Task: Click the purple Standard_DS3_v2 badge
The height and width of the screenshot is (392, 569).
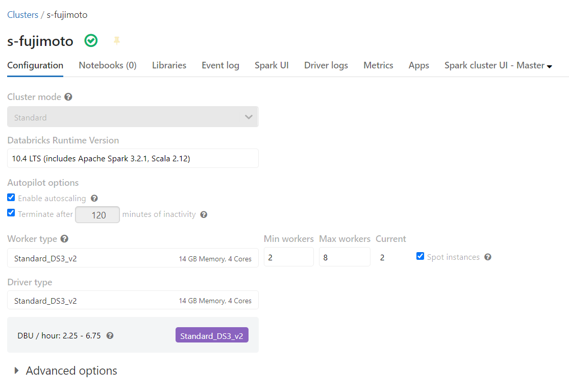Action: tap(212, 335)
